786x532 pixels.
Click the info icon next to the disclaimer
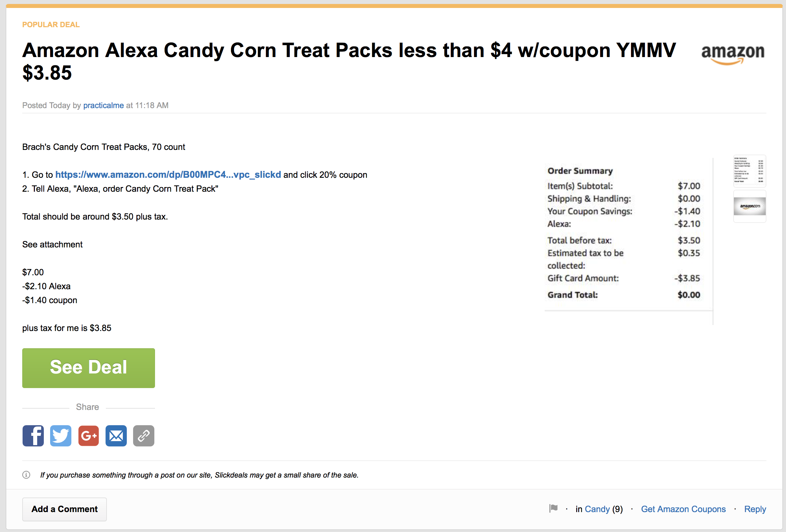click(x=26, y=475)
